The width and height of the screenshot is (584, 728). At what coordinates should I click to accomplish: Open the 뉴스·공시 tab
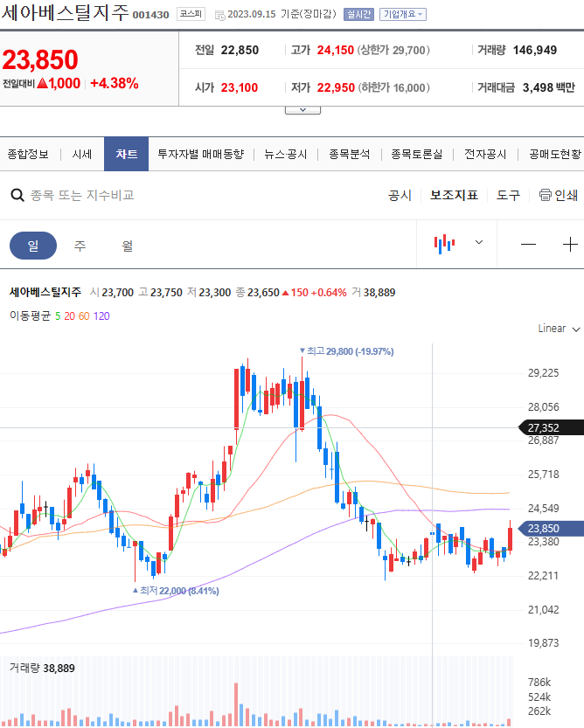tap(286, 154)
